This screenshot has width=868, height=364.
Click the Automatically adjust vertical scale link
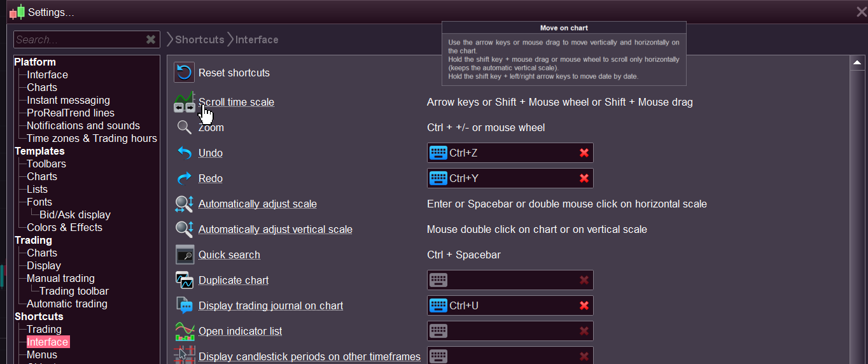pyautogui.click(x=275, y=229)
